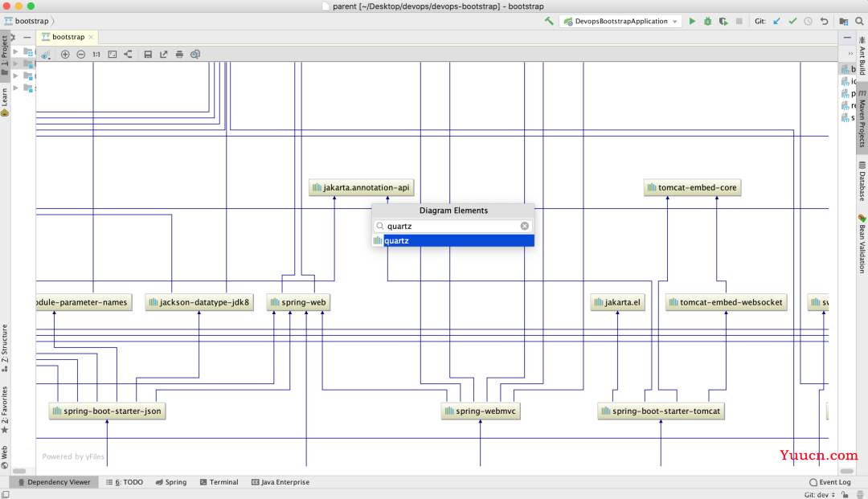Select the tomcat-embed-core node
Image resolution: width=868 pixels, height=499 pixels.
692,187
